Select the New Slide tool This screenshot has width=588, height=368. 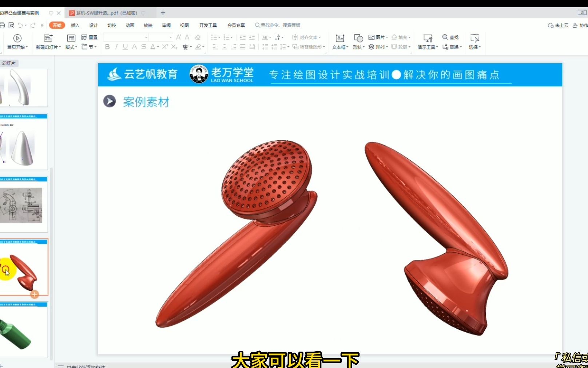(x=48, y=41)
